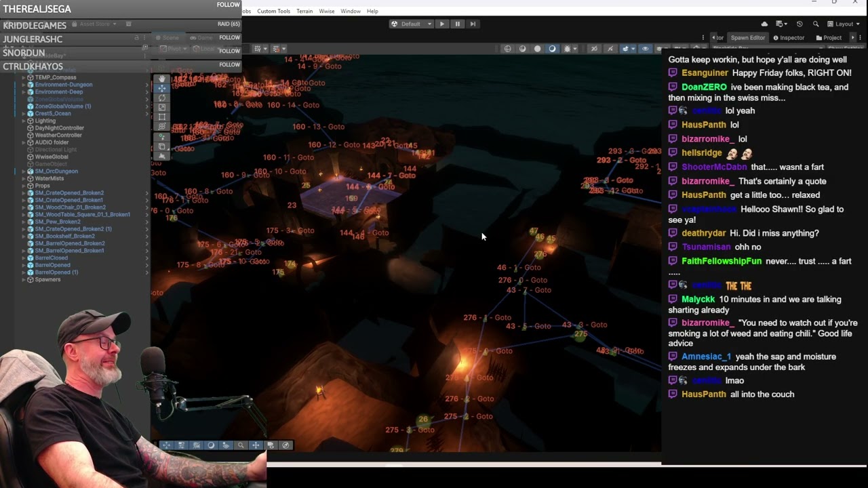Click chat username Amnesiac_1
Image resolution: width=868 pixels, height=488 pixels.
(707, 357)
